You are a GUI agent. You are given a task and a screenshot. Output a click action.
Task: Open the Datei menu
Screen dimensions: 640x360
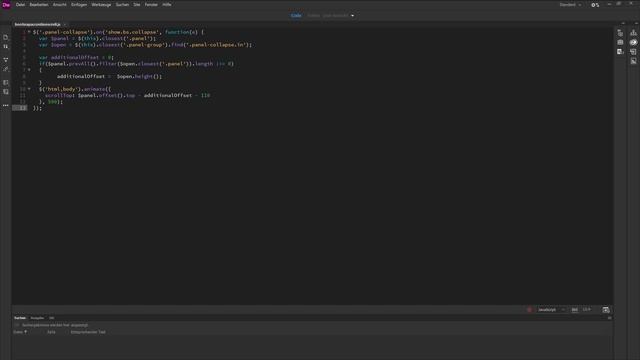20,4
